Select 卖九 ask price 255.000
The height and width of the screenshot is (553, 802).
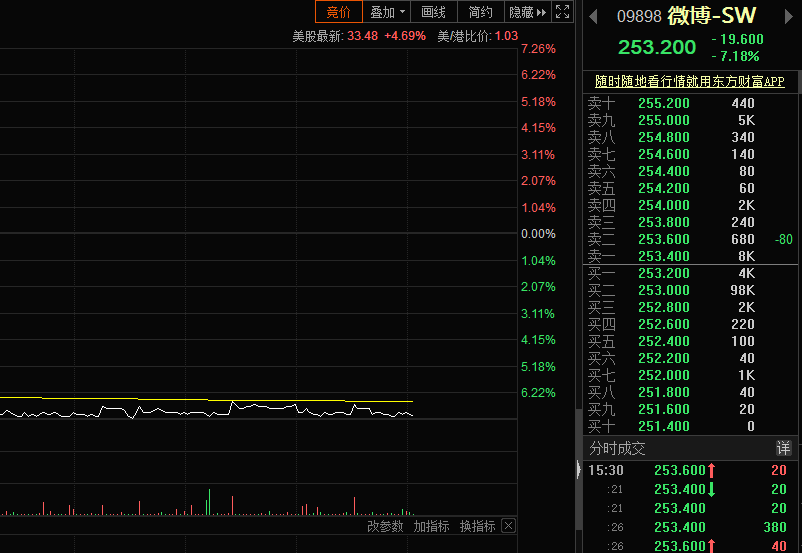(x=664, y=120)
